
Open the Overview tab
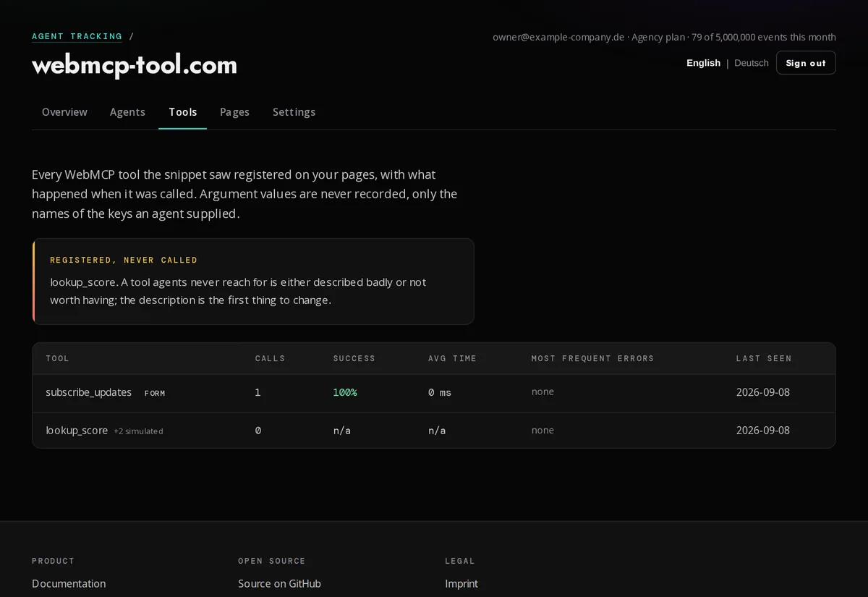pos(64,112)
